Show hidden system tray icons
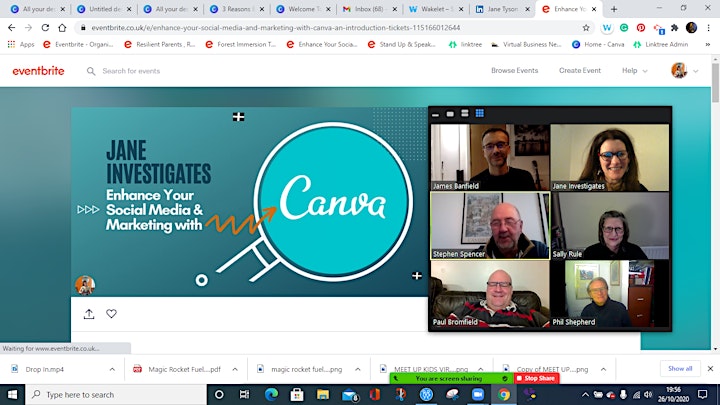Viewport: 720px width, 405px height. point(585,394)
